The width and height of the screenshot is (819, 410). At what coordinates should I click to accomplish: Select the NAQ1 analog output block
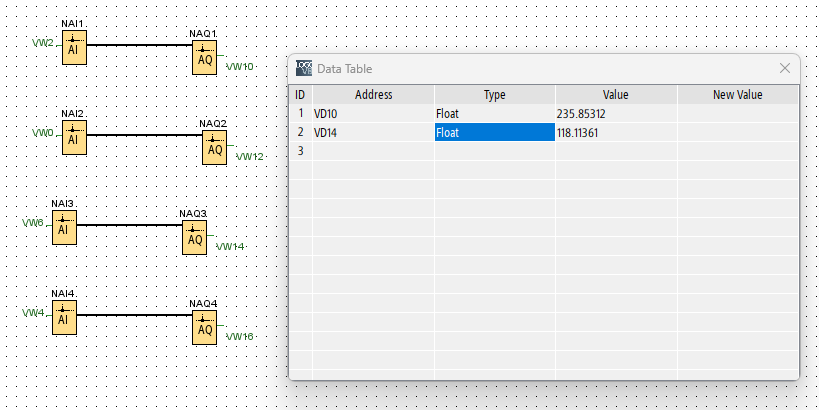[204, 57]
